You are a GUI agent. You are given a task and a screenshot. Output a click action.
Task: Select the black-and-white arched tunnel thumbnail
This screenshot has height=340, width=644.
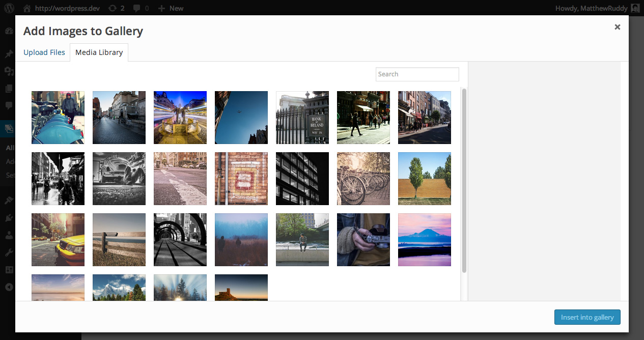click(180, 240)
